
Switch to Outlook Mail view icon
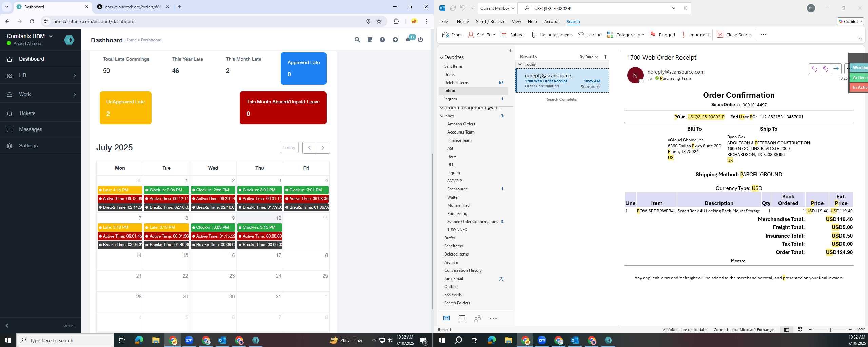click(x=447, y=318)
